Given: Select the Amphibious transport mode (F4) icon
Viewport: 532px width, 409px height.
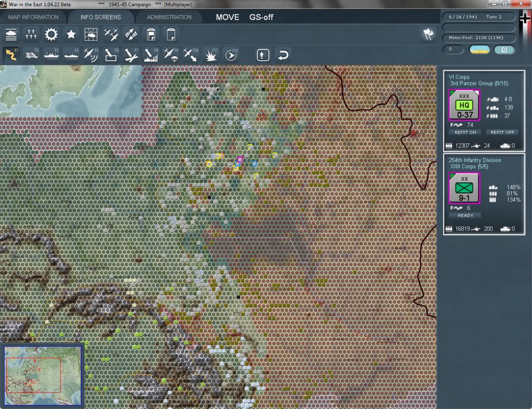Looking at the screenshot, I should coord(71,55).
